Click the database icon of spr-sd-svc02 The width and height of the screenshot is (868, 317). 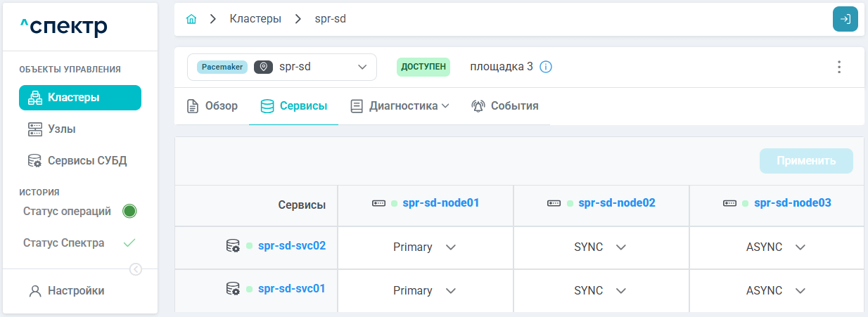pos(233,246)
